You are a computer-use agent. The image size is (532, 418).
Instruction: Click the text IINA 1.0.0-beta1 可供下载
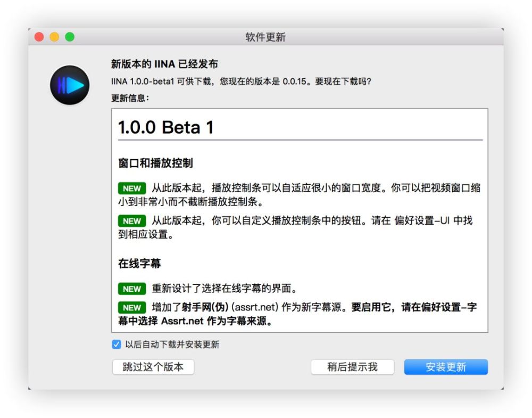pyautogui.click(x=161, y=81)
